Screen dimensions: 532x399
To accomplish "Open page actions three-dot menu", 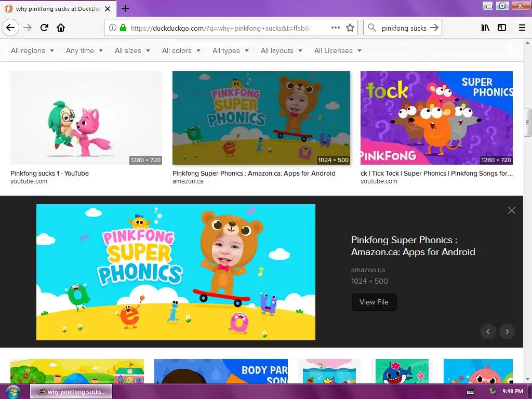I will point(336,28).
